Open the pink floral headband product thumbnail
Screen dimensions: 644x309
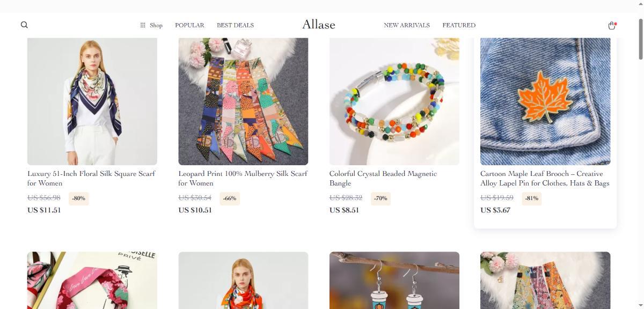coord(92,280)
